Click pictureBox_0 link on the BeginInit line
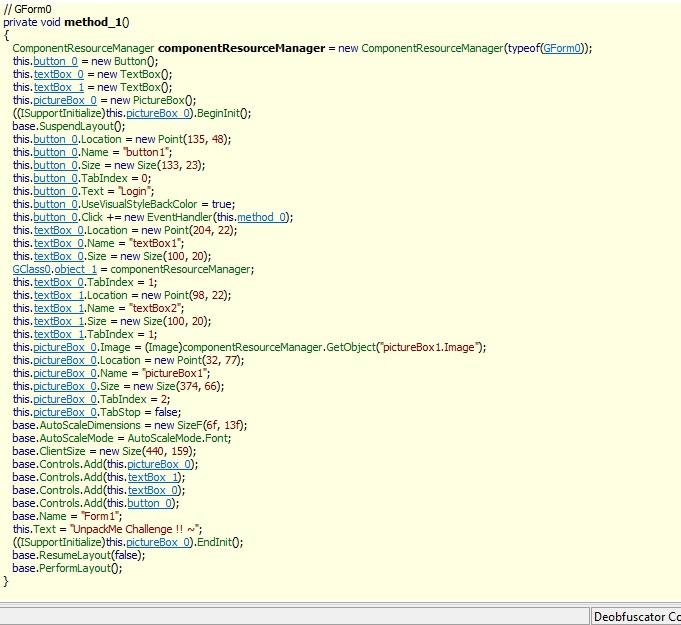This screenshot has width=681, height=625. click(x=157, y=113)
